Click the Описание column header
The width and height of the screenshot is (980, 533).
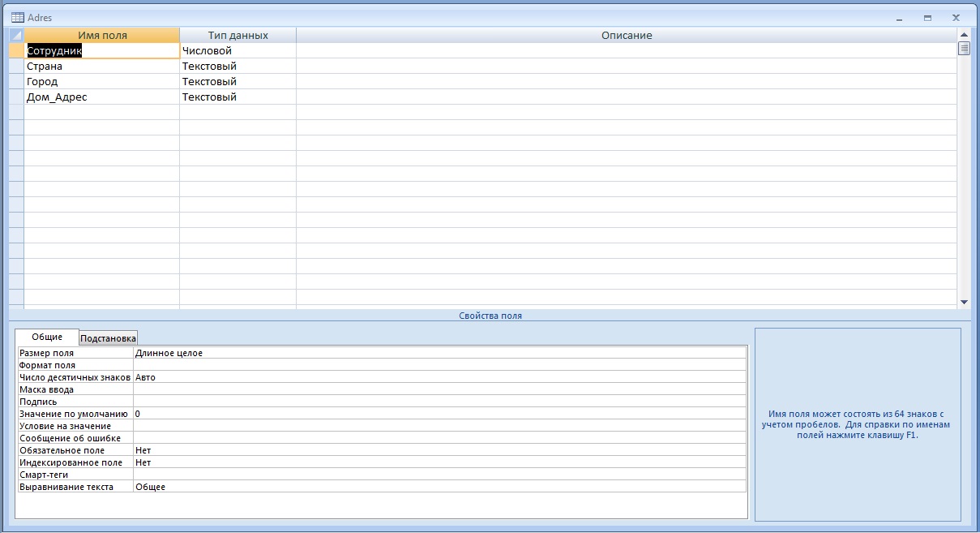[627, 36]
